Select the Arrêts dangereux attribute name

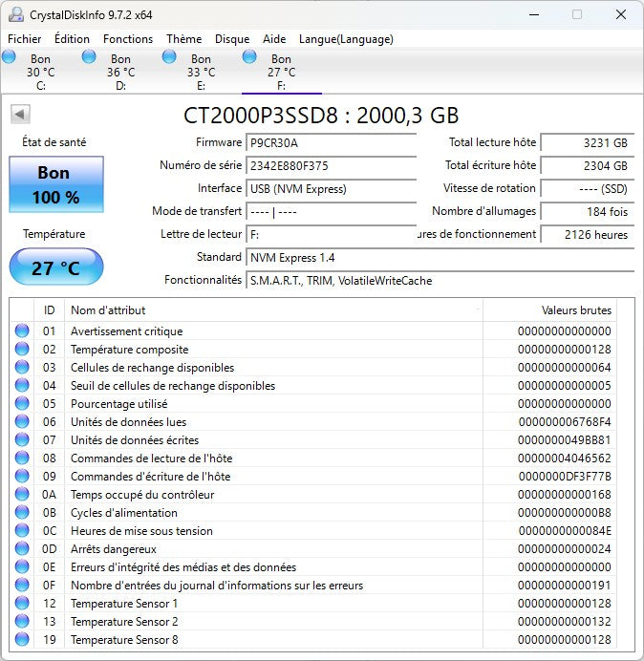click(114, 549)
